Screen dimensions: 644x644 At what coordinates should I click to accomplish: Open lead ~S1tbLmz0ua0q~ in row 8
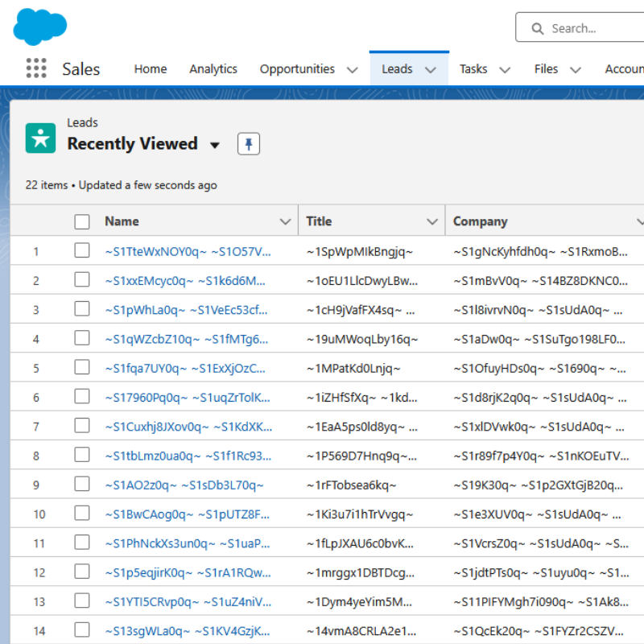(188, 456)
